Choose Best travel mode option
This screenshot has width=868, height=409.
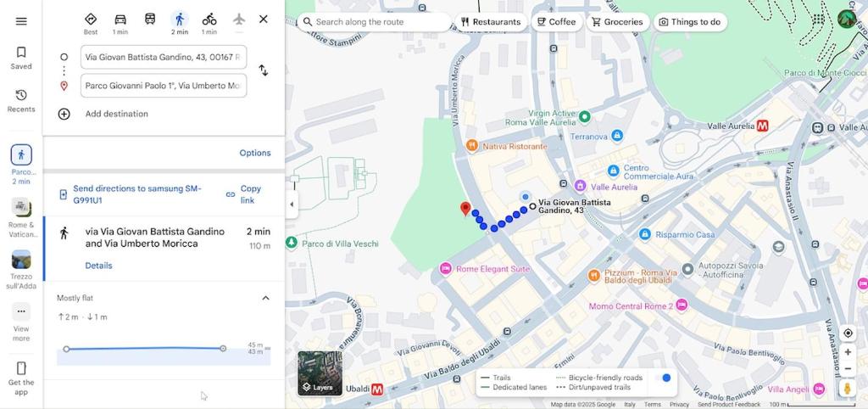(x=91, y=20)
